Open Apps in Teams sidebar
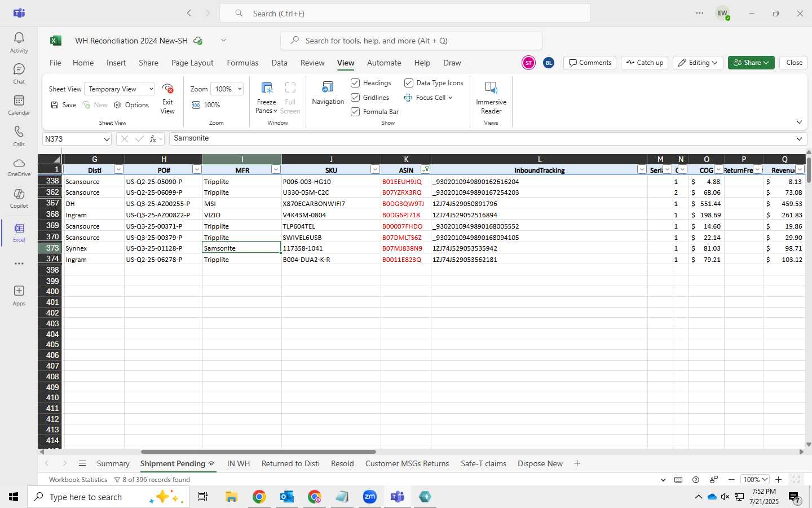This screenshot has height=508, width=812. [x=19, y=295]
